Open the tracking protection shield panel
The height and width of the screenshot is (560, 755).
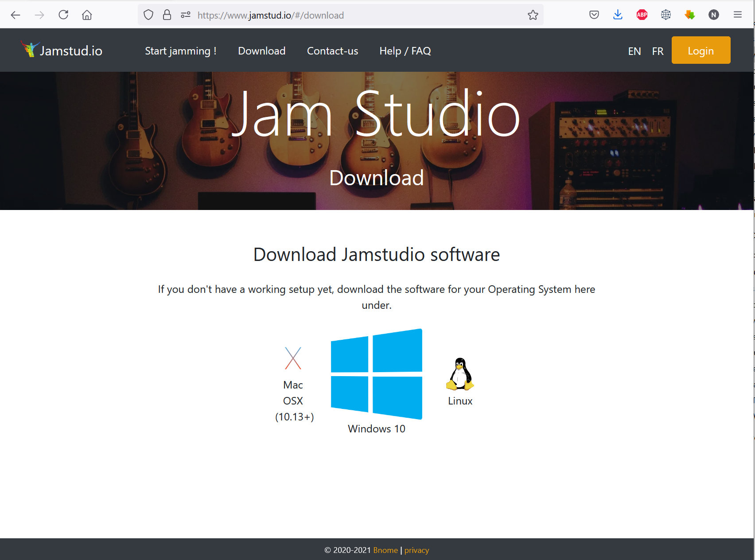pos(148,15)
